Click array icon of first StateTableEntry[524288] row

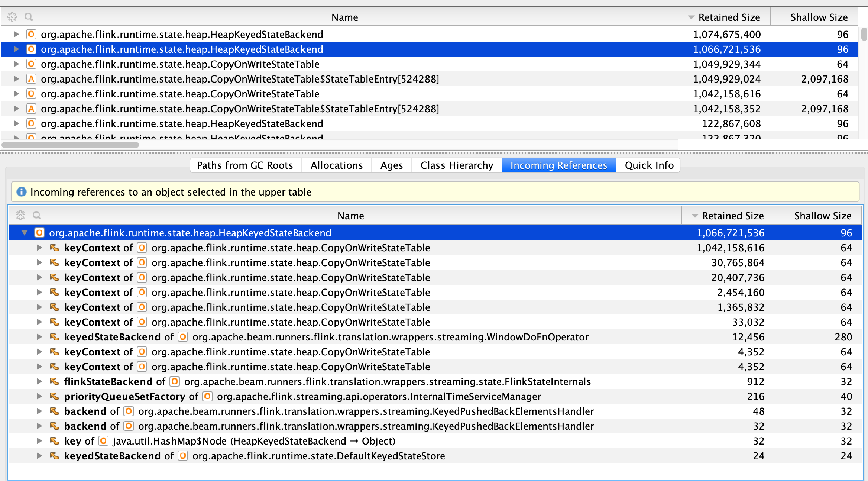coord(31,79)
